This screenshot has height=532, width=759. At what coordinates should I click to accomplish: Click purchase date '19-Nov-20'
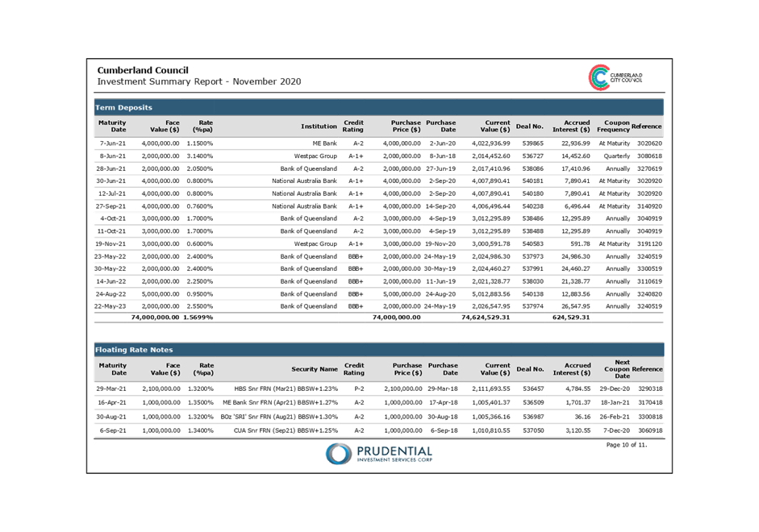[x=440, y=243]
